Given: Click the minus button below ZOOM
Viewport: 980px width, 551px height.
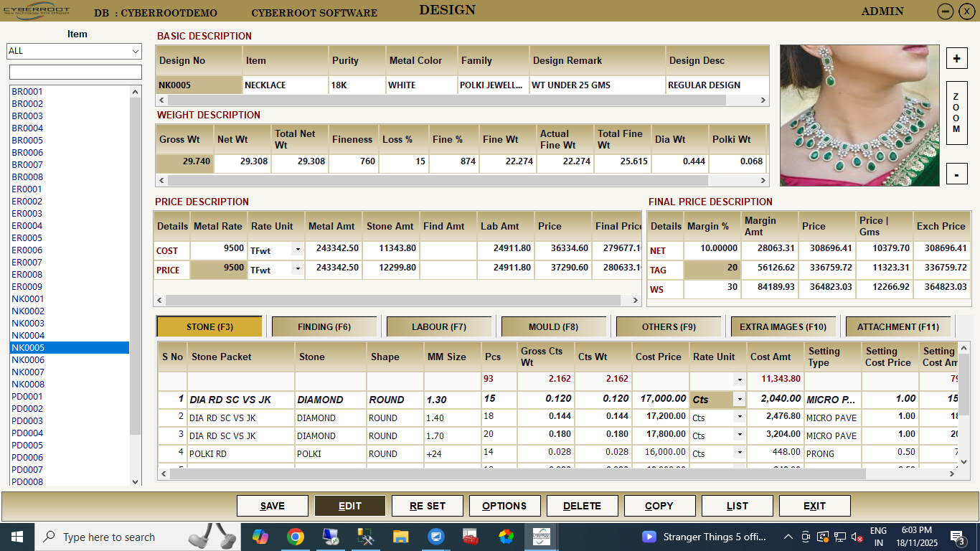Looking at the screenshot, I should click(x=956, y=174).
